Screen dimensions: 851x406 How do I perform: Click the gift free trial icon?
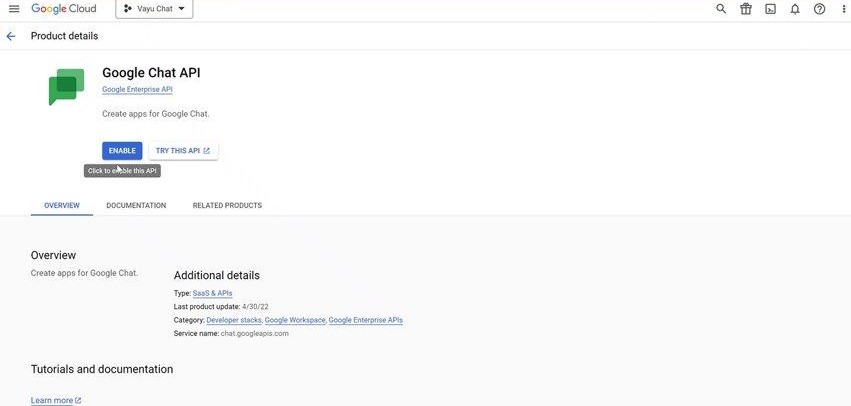click(746, 9)
